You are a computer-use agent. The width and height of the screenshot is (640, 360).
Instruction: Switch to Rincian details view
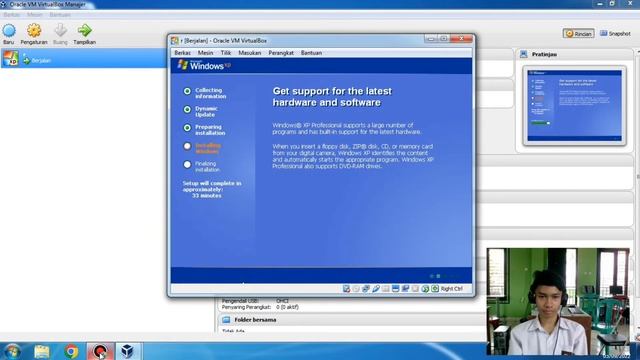(x=578, y=33)
